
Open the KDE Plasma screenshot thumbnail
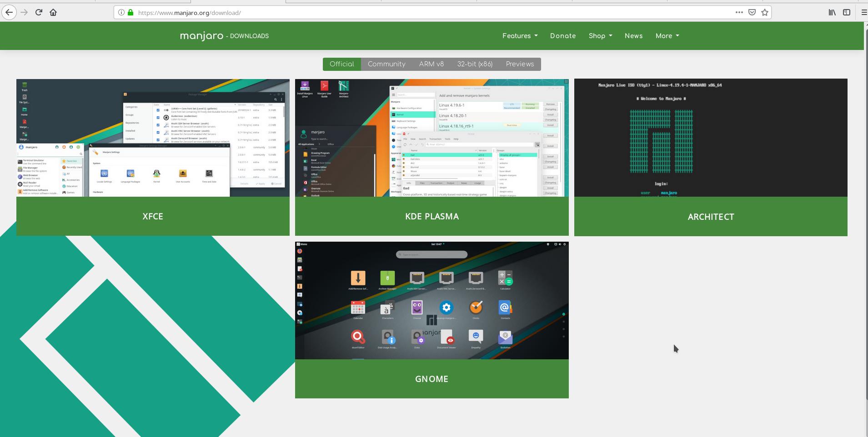coord(431,138)
